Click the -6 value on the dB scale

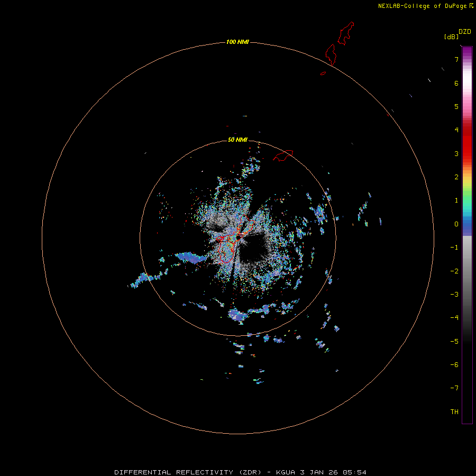(454, 365)
